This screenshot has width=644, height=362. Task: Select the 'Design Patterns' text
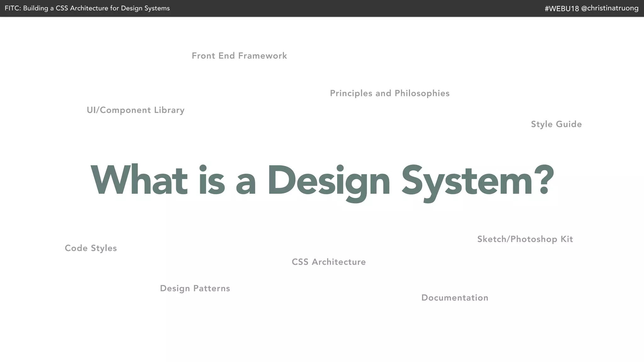pos(195,288)
